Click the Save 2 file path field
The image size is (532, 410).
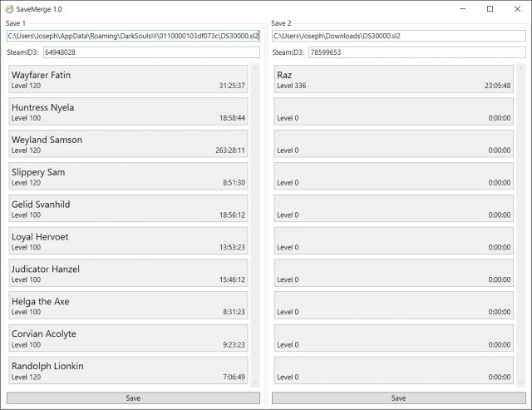click(x=398, y=37)
